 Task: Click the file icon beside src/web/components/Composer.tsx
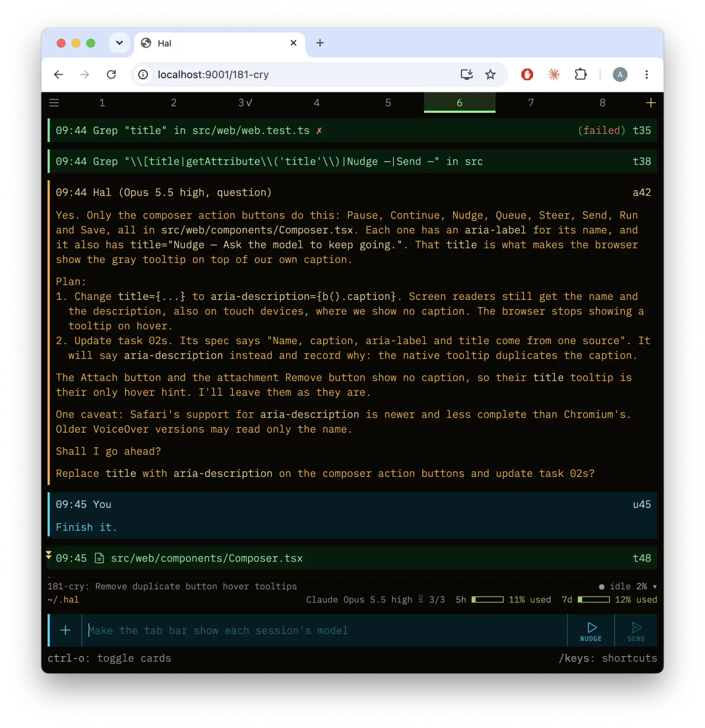click(99, 558)
